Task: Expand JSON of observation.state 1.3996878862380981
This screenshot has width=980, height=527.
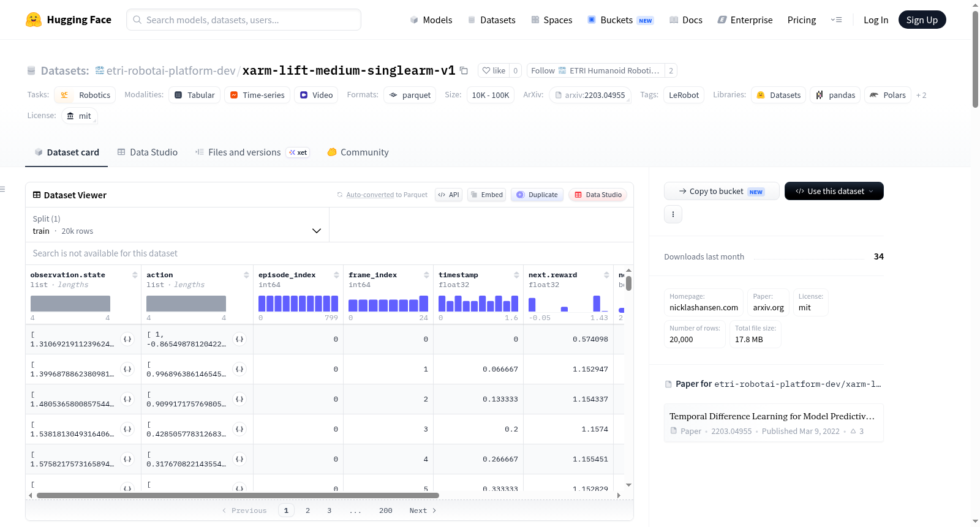Action: click(x=127, y=369)
